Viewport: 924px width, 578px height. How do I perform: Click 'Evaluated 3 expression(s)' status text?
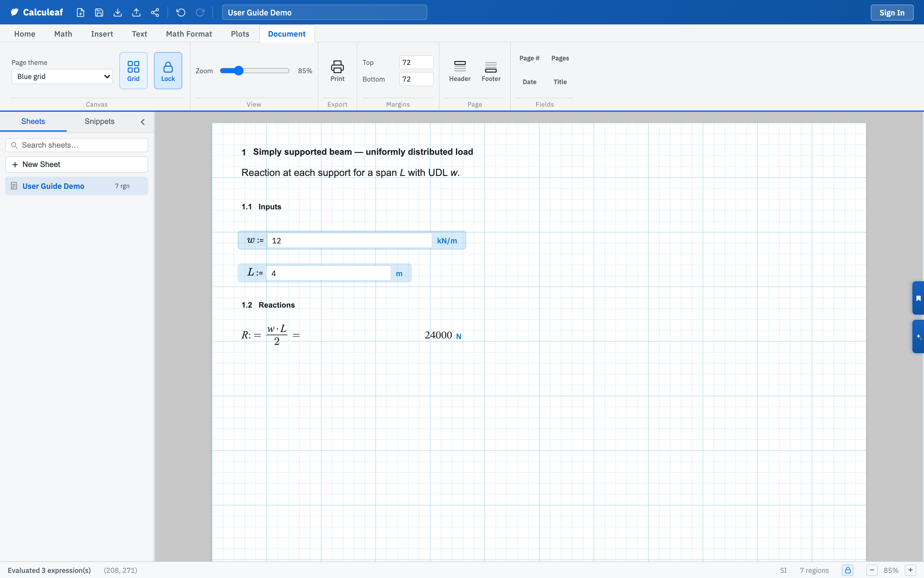point(49,570)
